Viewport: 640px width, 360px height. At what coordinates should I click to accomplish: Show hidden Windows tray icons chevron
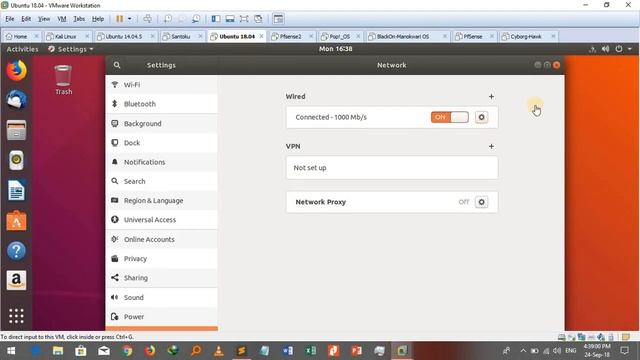tap(523, 351)
